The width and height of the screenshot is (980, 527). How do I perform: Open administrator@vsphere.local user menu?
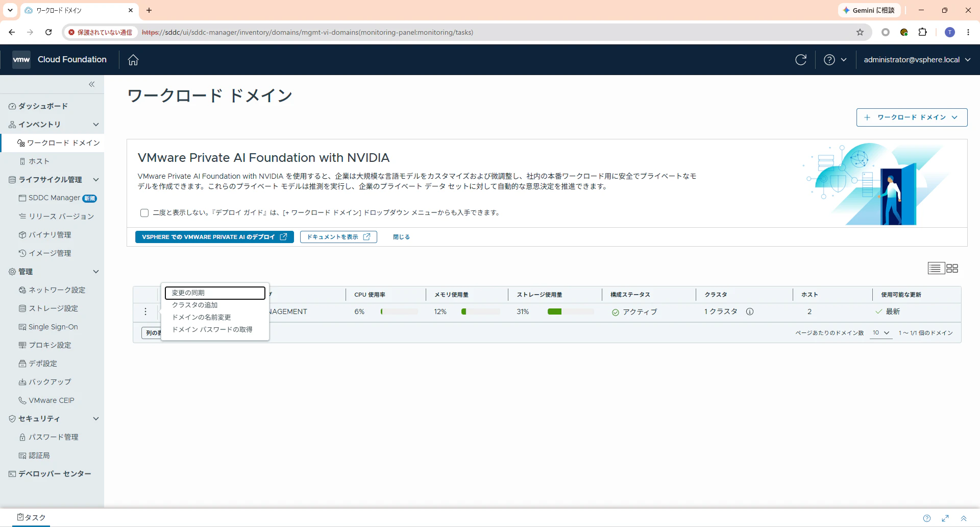917,60
